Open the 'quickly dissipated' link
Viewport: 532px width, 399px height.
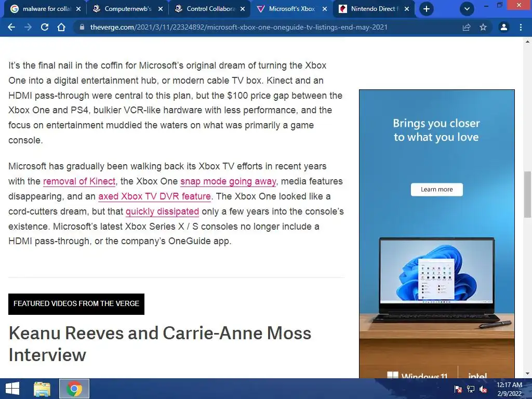point(162,211)
